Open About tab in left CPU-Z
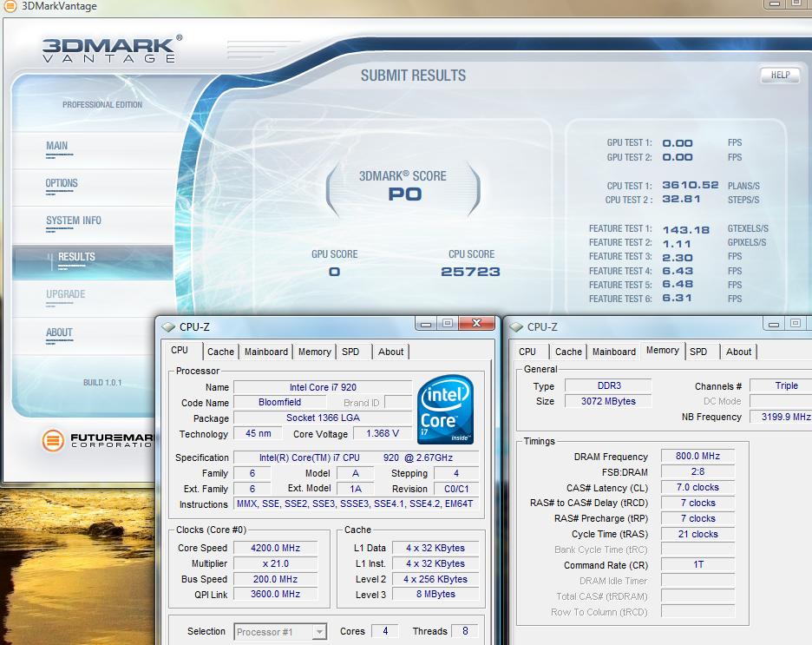812x645 pixels. point(391,352)
